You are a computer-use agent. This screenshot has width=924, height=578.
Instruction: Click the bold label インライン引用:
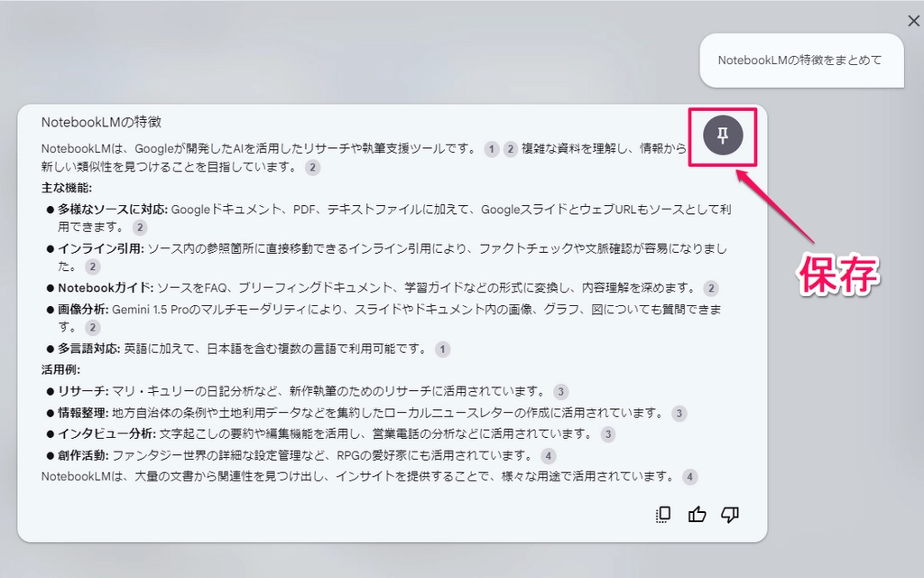pyautogui.click(x=101, y=249)
